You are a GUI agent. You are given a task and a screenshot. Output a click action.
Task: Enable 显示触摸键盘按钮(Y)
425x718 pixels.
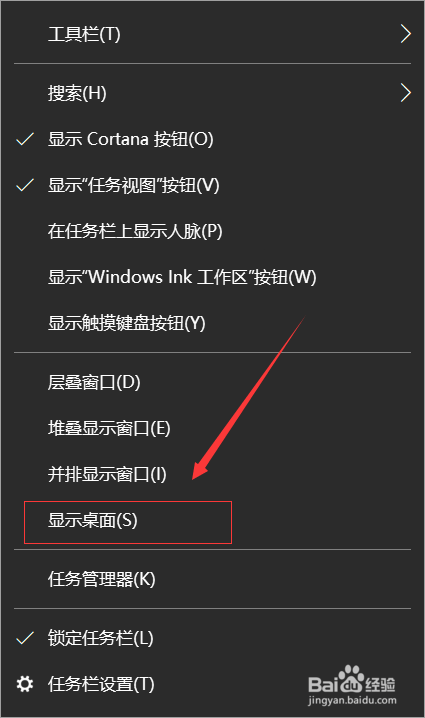tap(212, 323)
